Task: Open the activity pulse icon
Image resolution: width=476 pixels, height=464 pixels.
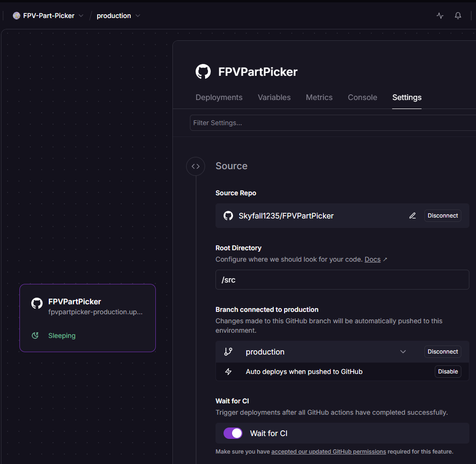Action: [x=440, y=16]
